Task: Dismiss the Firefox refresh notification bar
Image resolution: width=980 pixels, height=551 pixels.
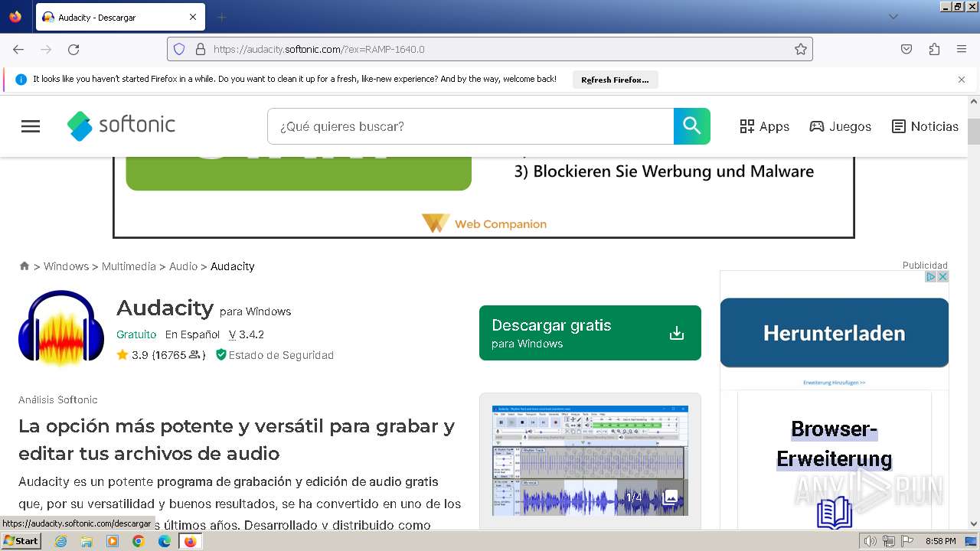Action: pyautogui.click(x=962, y=80)
